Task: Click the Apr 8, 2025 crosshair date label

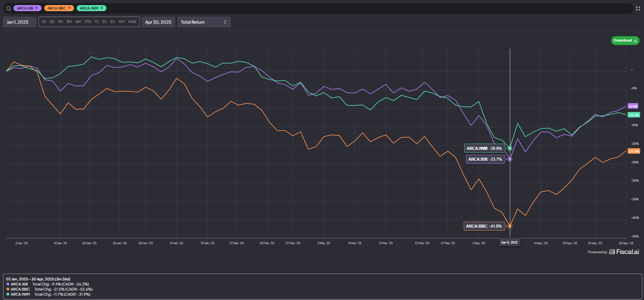Action: 510,242
